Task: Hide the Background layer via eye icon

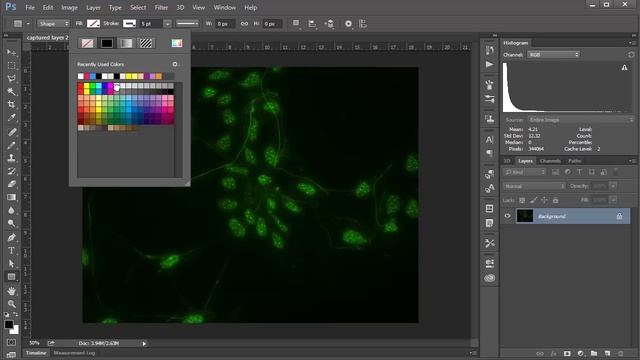Action: (507, 216)
